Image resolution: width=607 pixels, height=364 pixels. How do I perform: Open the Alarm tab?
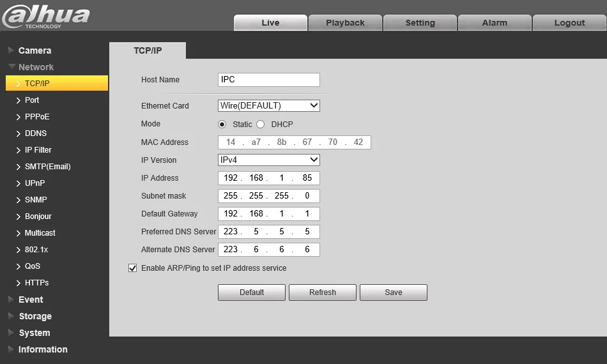click(495, 23)
